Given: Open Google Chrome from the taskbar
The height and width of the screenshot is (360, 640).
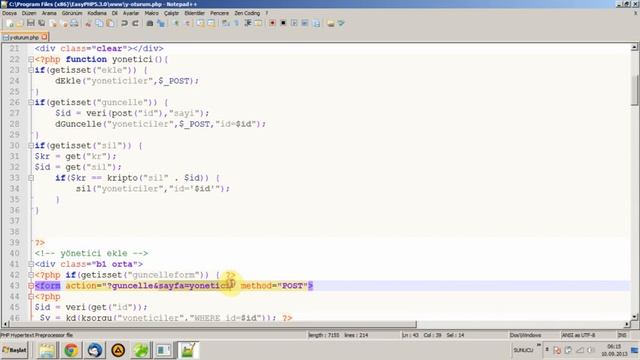Looking at the screenshot, I should click(71, 350).
